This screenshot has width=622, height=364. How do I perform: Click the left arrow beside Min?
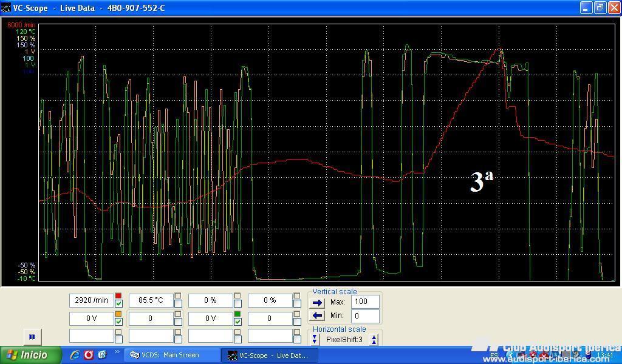coord(317,315)
